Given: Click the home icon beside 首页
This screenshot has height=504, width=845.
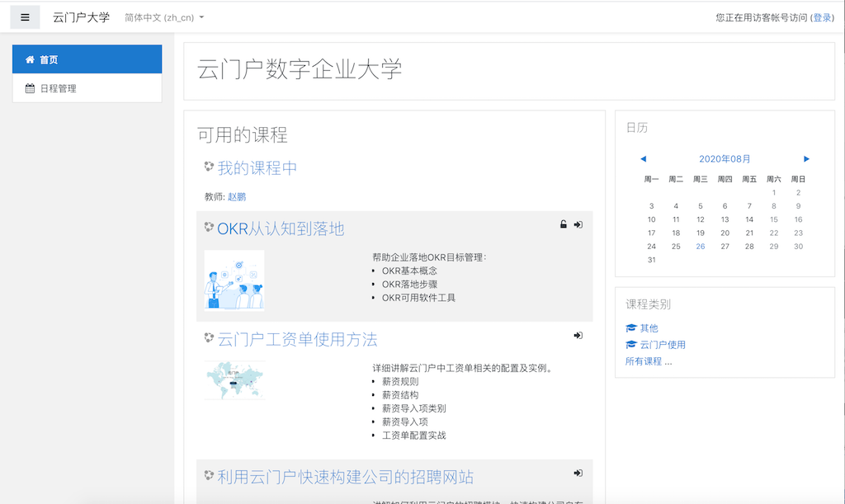Looking at the screenshot, I should pyautogui.click(x=31, y=59).
